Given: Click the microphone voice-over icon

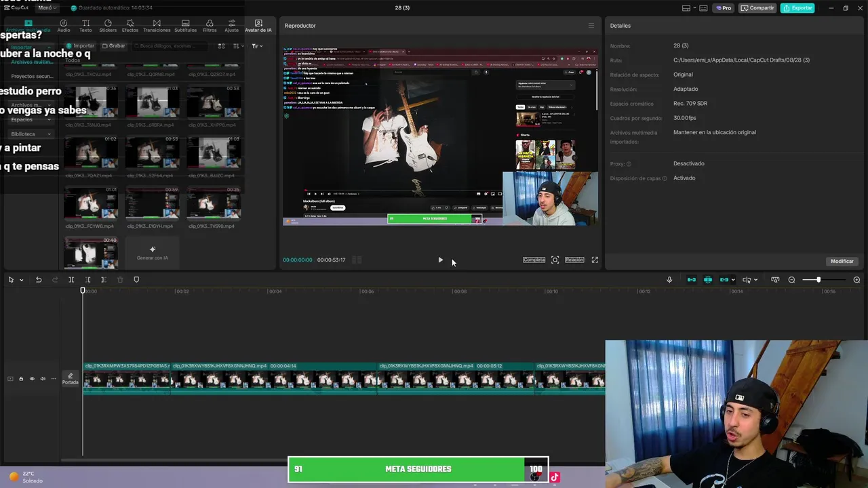Looking at the screenshot, I should [669, 280].
